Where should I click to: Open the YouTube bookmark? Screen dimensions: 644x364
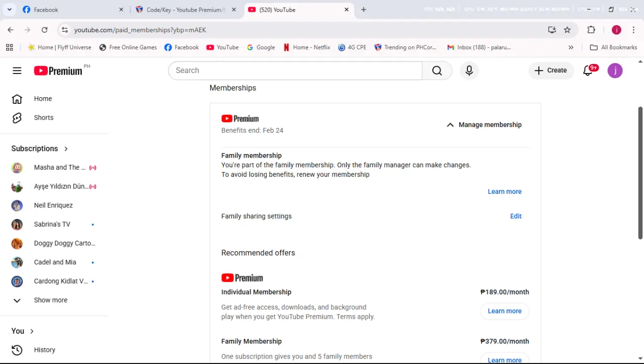[x=222, y=47]
